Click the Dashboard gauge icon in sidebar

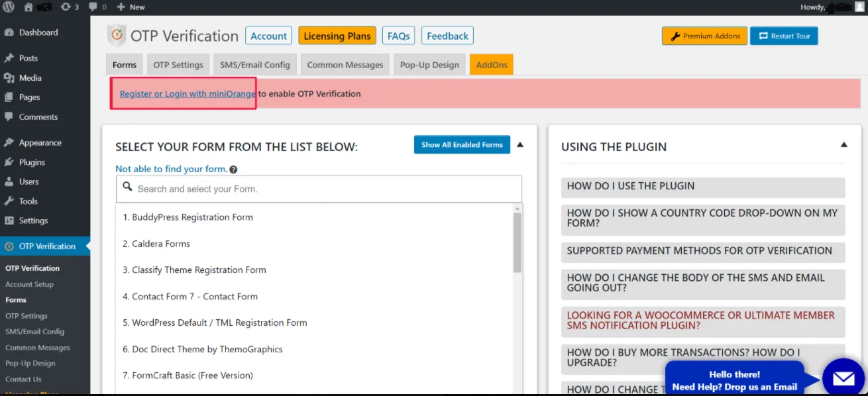9,32
